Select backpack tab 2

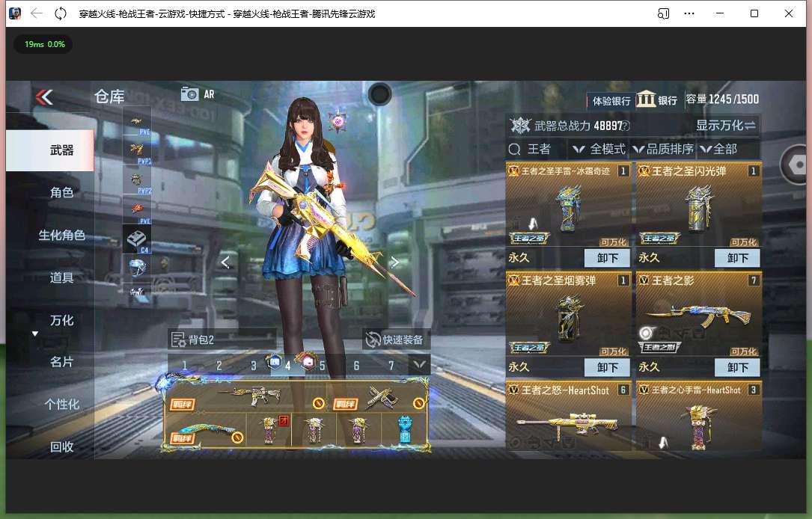[x=219, y=366]
